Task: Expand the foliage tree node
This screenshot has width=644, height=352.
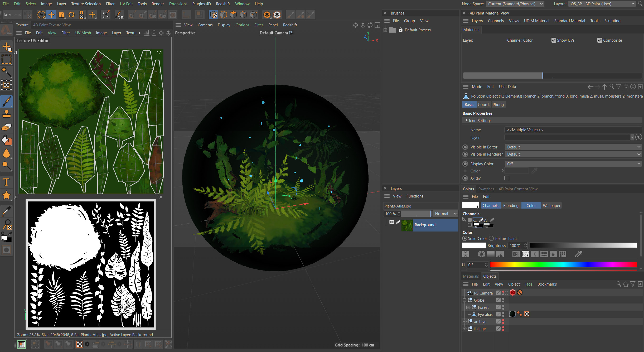Action: tap(464, 329)
